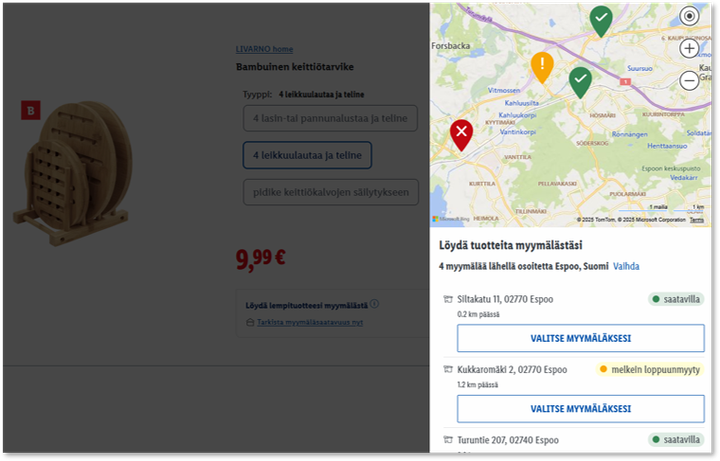
Task: Click the locate me map button
Action: [689, 16]
